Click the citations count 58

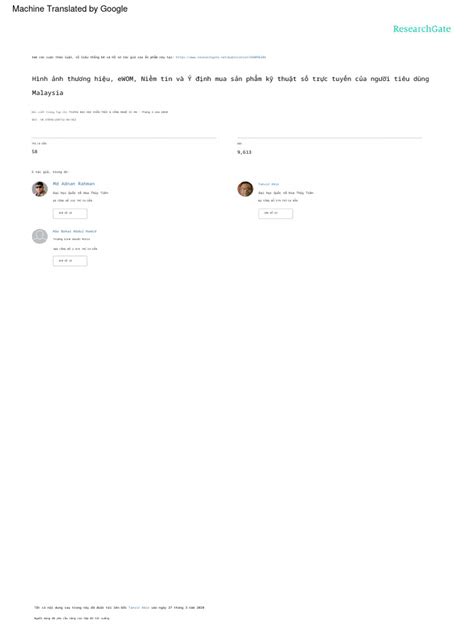(35, 152)
